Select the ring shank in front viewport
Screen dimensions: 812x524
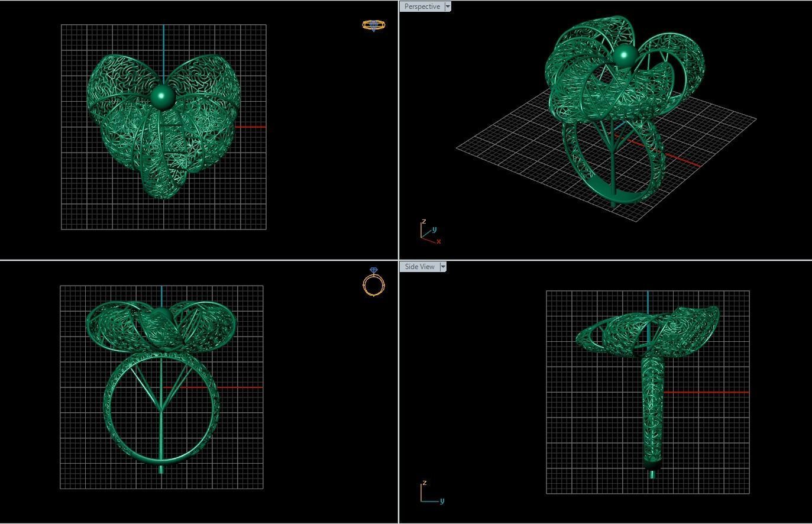(x=161, y=408)
